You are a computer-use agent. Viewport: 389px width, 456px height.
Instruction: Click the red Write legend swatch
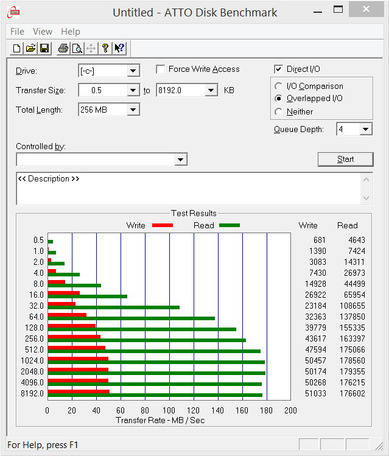[162, 225]
